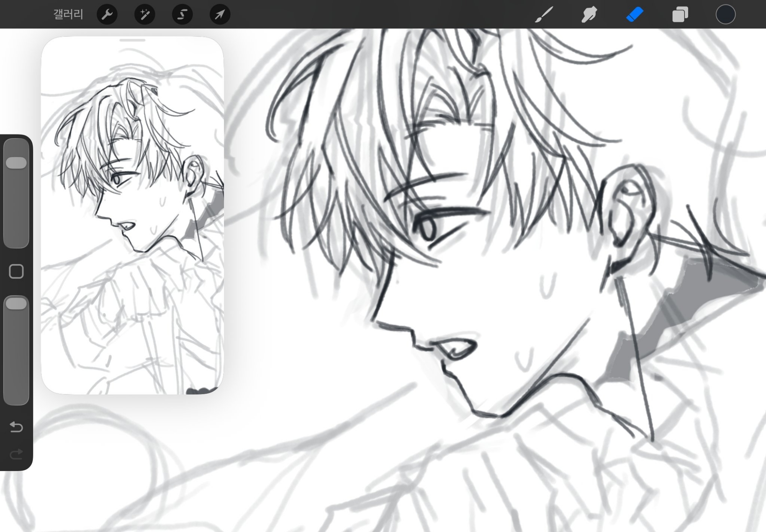Screen dimensions: 766x532
Task: Toggle the blue Eraser tool
Action: click(635, 15)
